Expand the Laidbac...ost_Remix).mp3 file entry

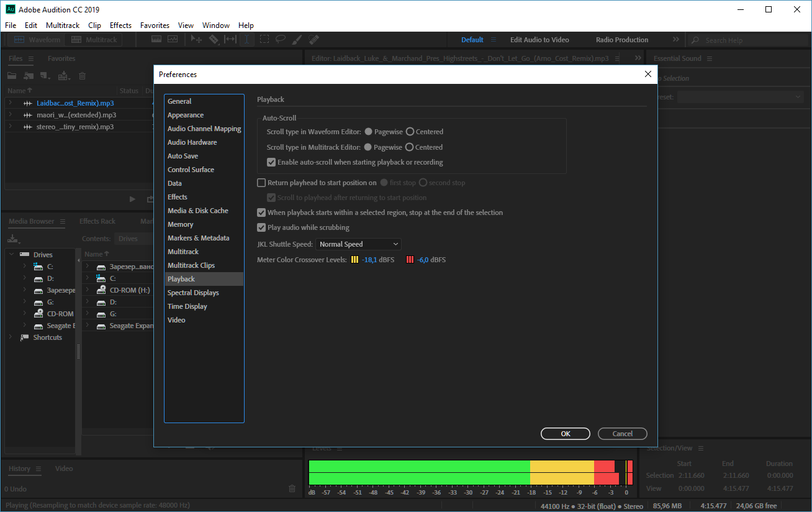[11, 103]
